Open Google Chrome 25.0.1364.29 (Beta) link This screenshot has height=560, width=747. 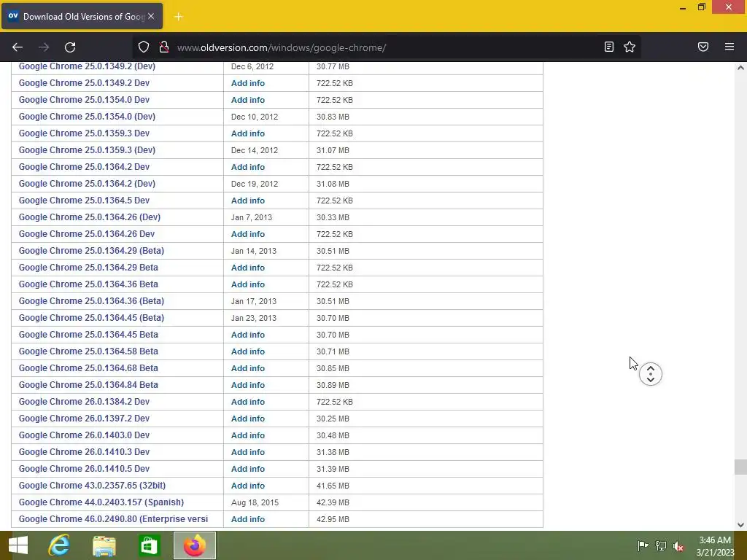pyautogui.click(x=91, y=251)
